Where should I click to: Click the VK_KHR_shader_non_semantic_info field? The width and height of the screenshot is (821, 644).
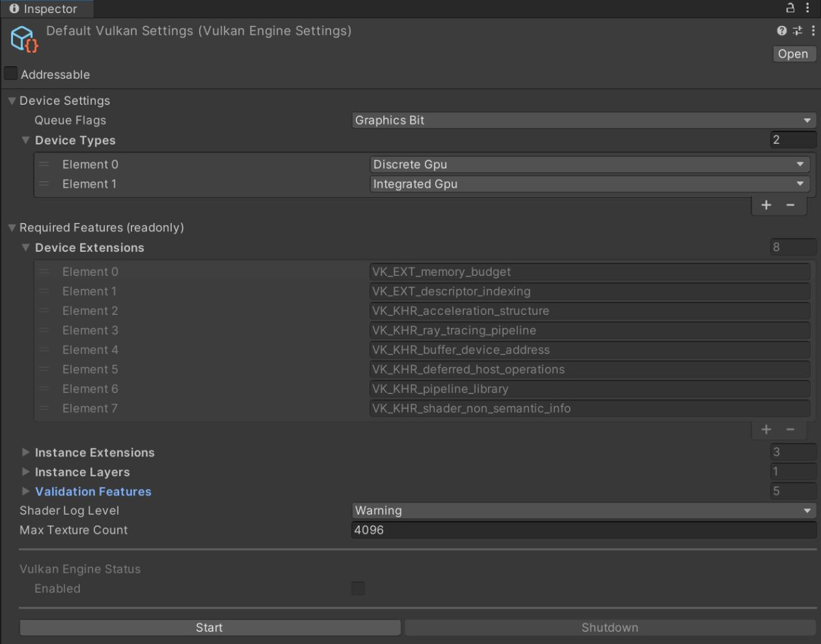coord(590,409)
